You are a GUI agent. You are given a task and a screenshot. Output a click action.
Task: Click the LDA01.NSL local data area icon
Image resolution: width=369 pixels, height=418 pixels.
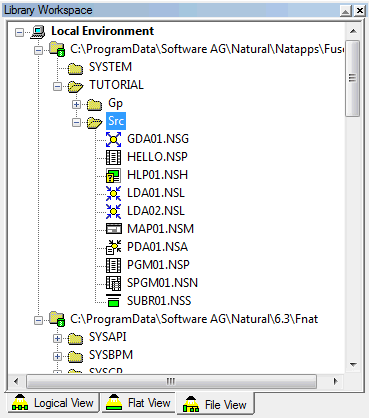(113, 193)
